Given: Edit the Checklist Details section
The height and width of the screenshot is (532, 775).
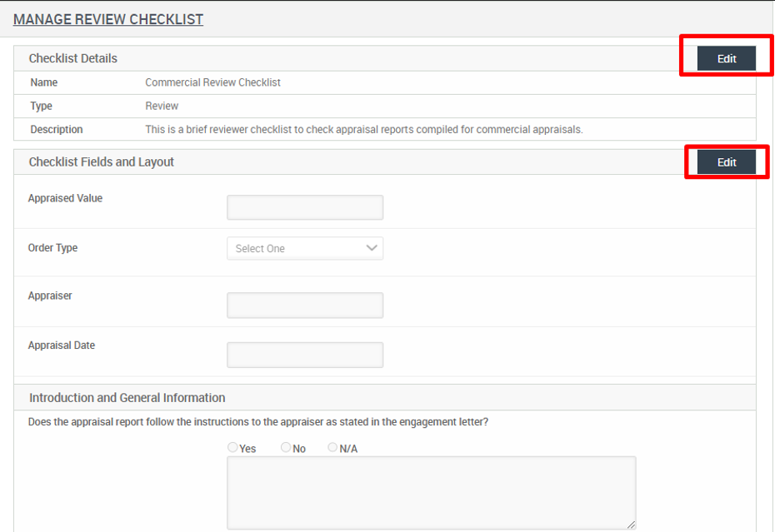Looking at the screenshot, I should [x=725, y=57].
